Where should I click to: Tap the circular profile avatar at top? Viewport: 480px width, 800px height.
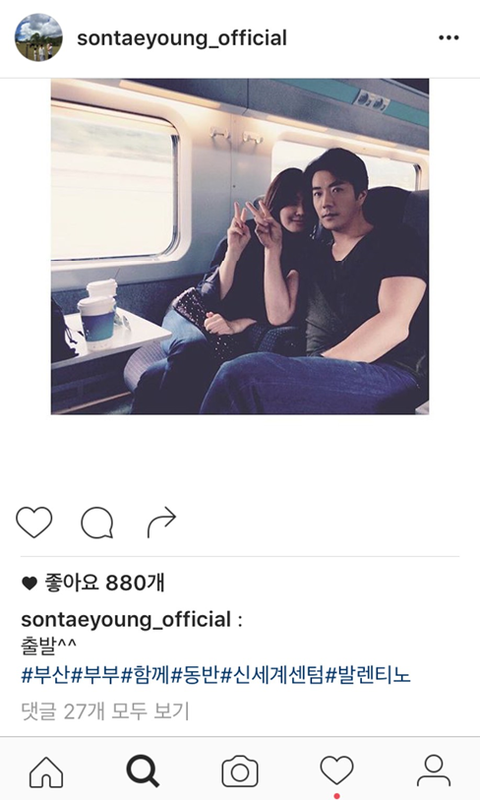38,38
